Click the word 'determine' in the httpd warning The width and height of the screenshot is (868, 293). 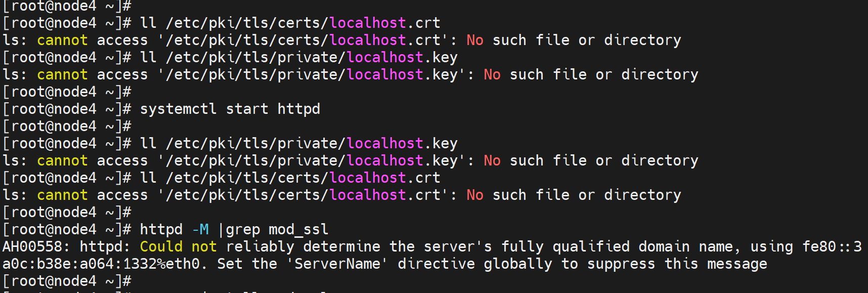(x=341, y=247)
